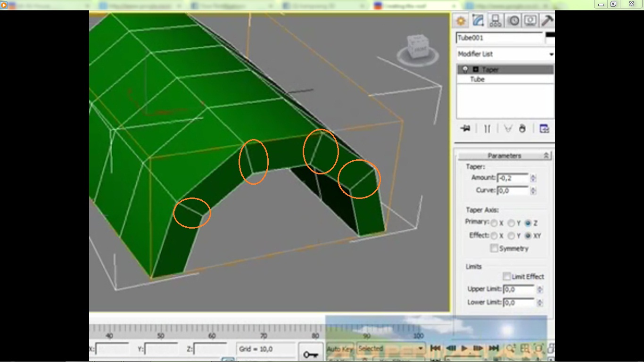This screenshot has height=362, width=644.
Task: Toggle the Auto Key button
Action: tap(340, 349)
